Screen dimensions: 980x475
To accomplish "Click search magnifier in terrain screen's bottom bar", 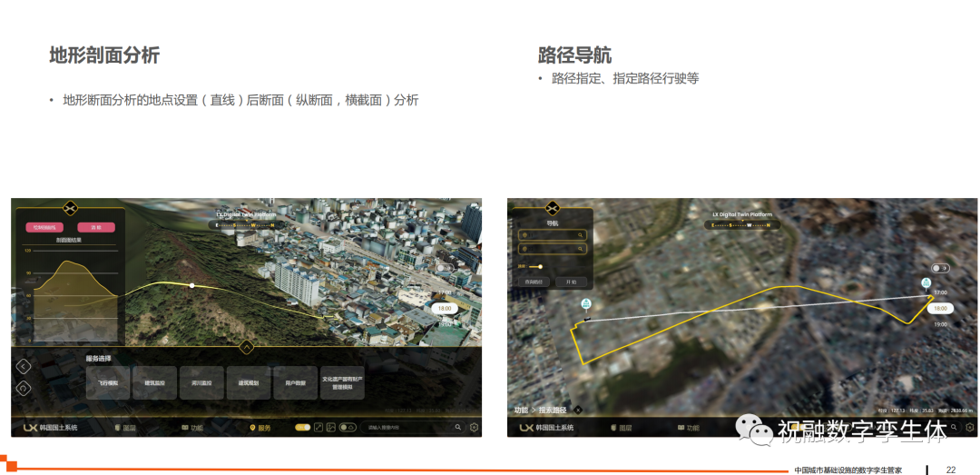I will (x=458, y=427).
